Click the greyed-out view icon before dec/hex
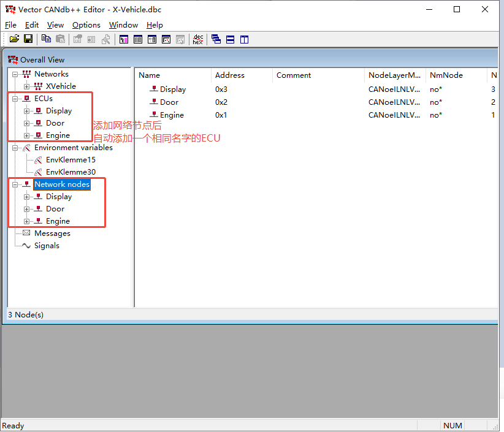The height and width of the screenshot is (432, 504). pyautogui.click(x=180, y=39)
